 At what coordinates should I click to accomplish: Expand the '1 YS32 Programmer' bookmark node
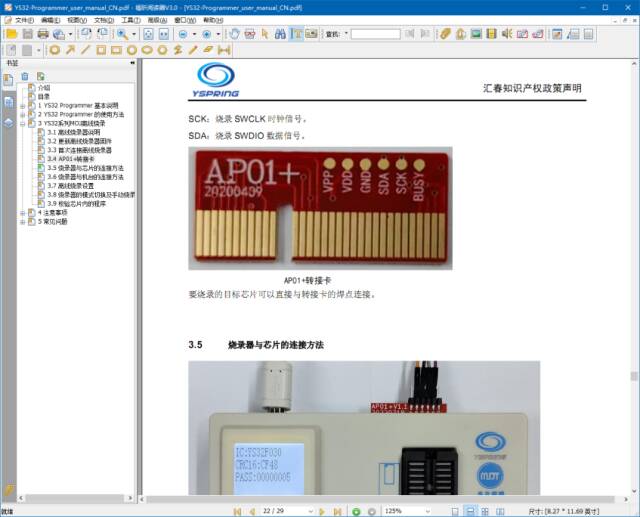(x=23, y=106)
